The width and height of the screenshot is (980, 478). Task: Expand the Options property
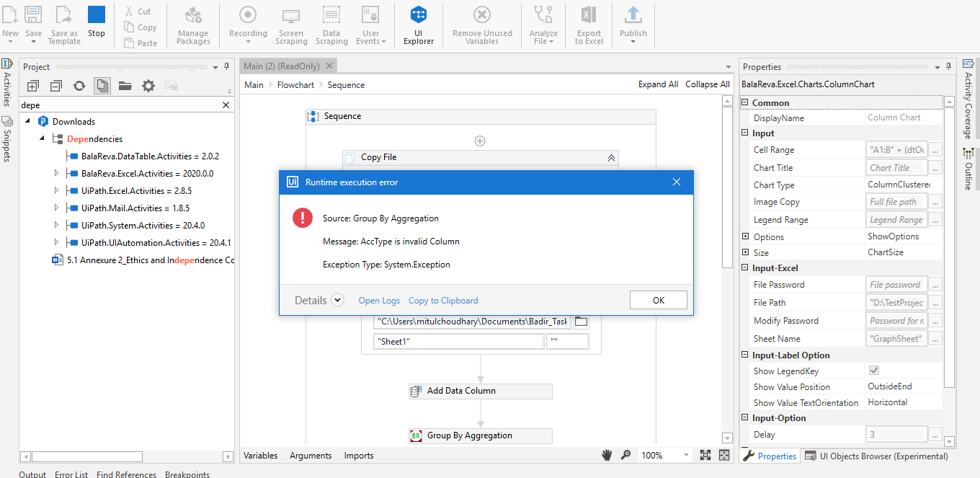click(745, 236)
